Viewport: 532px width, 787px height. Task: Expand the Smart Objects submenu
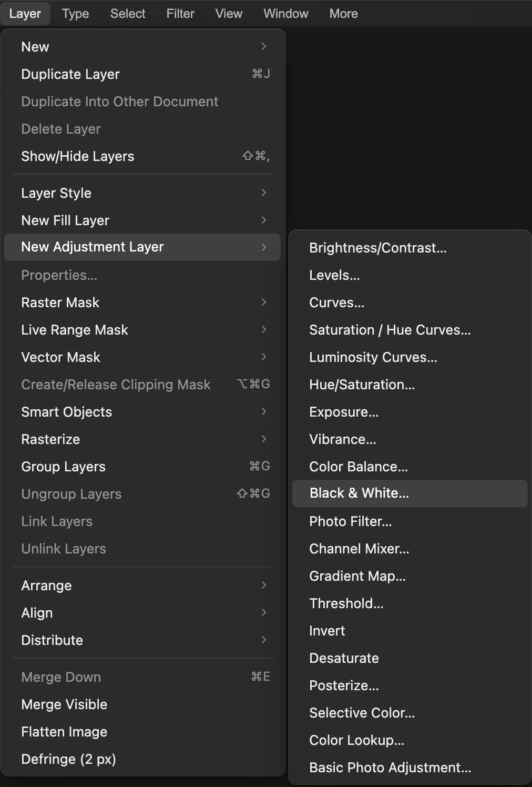pos(142,412)
